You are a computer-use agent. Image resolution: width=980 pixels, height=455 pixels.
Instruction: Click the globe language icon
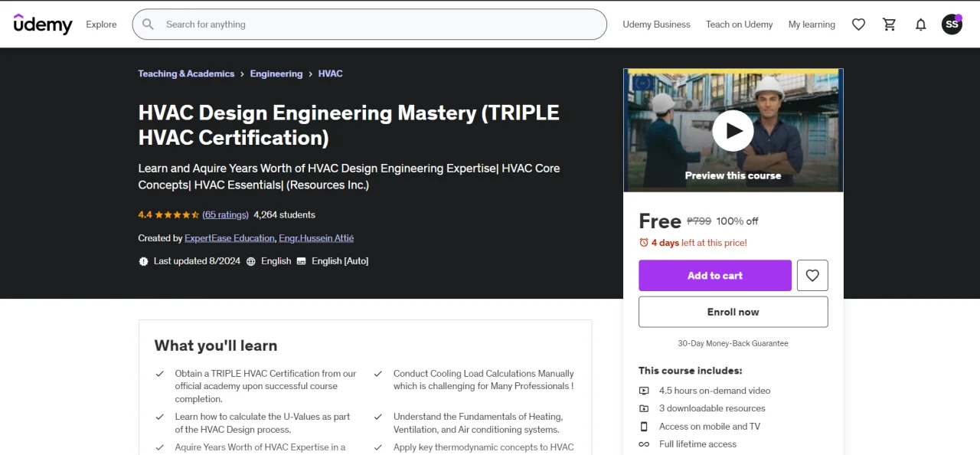click(250, 261)
